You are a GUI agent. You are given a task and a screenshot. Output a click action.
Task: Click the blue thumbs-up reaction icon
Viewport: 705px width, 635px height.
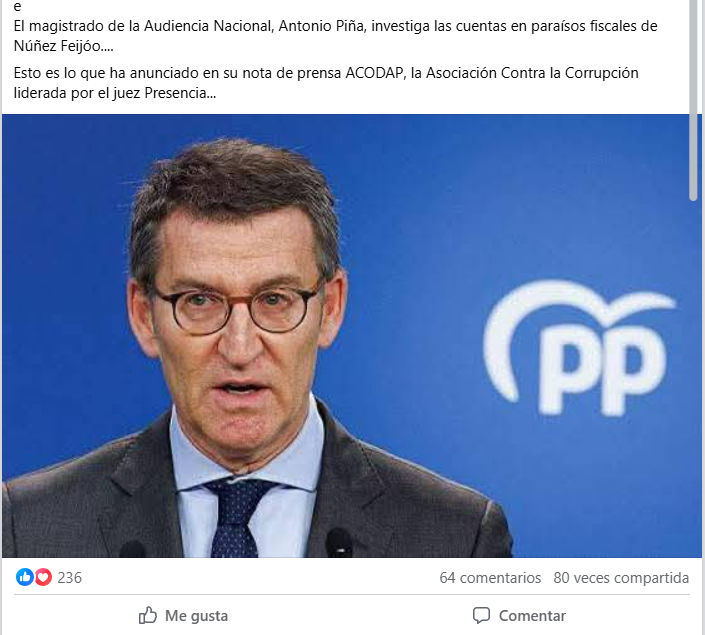pyautogui.click(x=25, y=577)
